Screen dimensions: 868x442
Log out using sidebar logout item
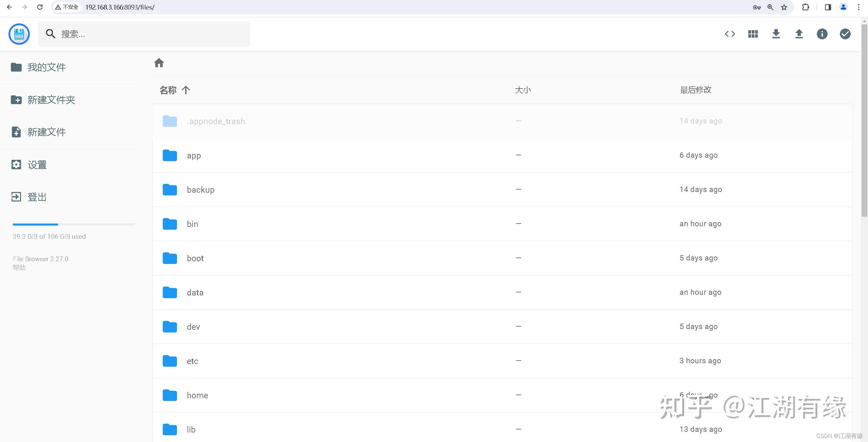(37, 197)
